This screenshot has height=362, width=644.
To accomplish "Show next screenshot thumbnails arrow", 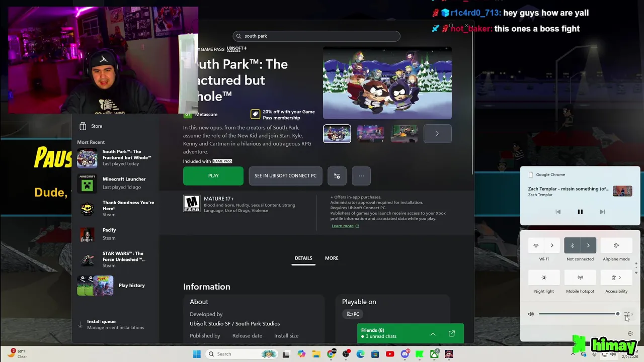I will (x=437, y=134).
